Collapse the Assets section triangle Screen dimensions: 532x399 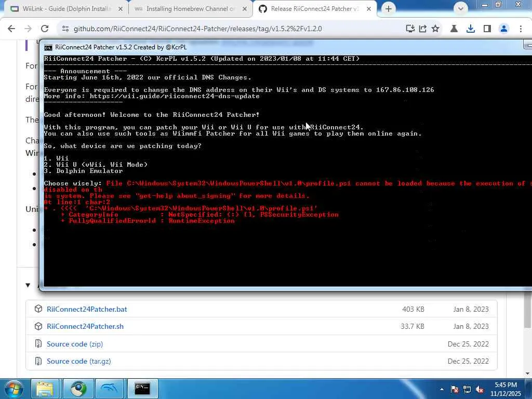[x=28, y=285]
